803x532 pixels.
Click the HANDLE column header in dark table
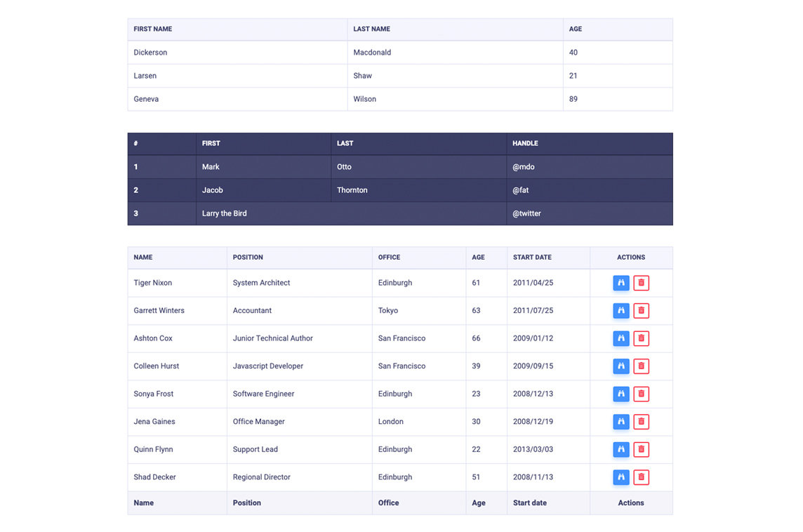coord(525,143)
